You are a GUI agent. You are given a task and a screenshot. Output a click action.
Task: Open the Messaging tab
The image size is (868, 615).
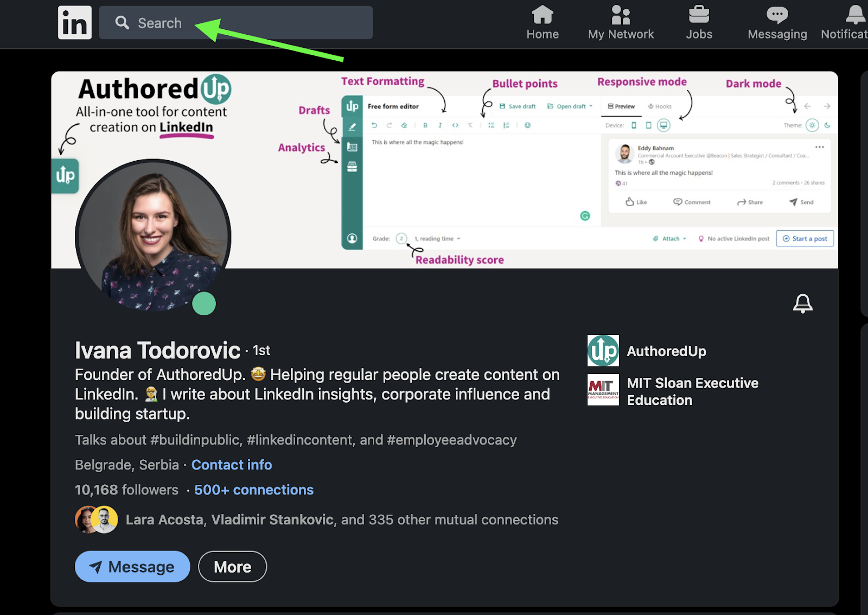[777, 23]
